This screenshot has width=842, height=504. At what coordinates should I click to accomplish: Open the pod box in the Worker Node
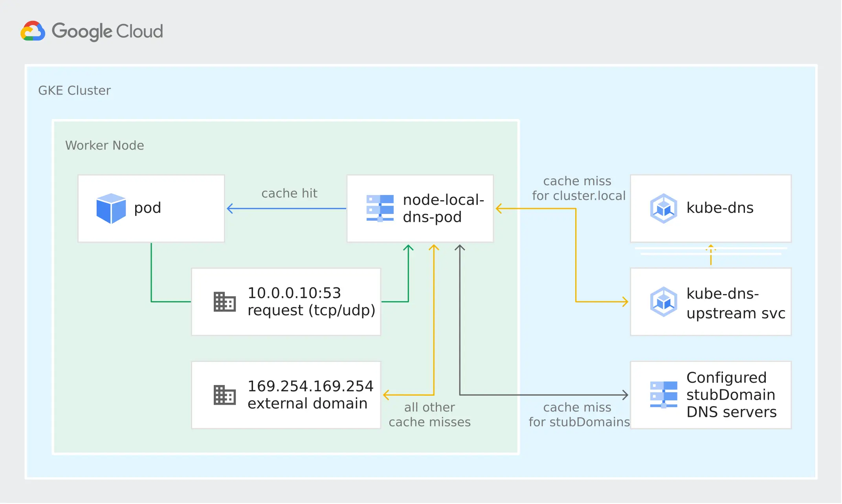pos(151,208)
